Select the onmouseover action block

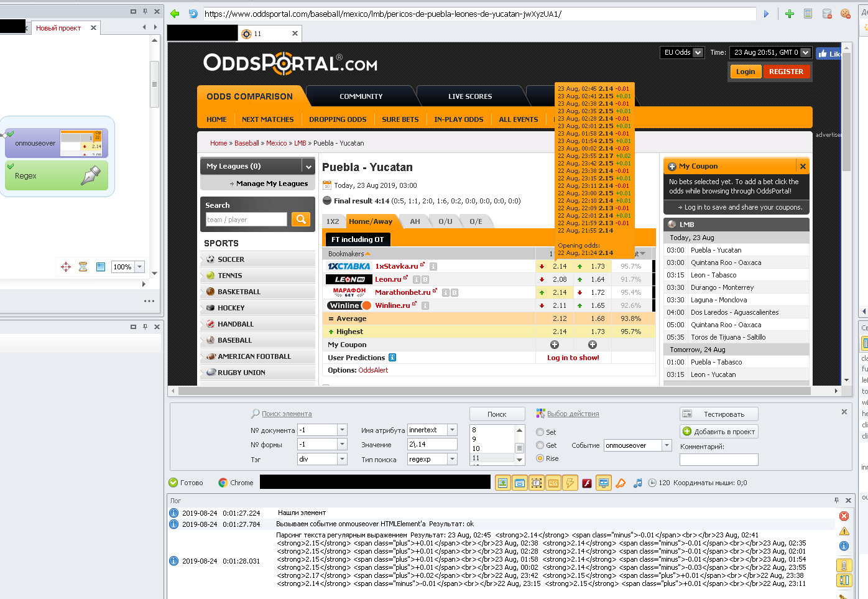[57, 143]
